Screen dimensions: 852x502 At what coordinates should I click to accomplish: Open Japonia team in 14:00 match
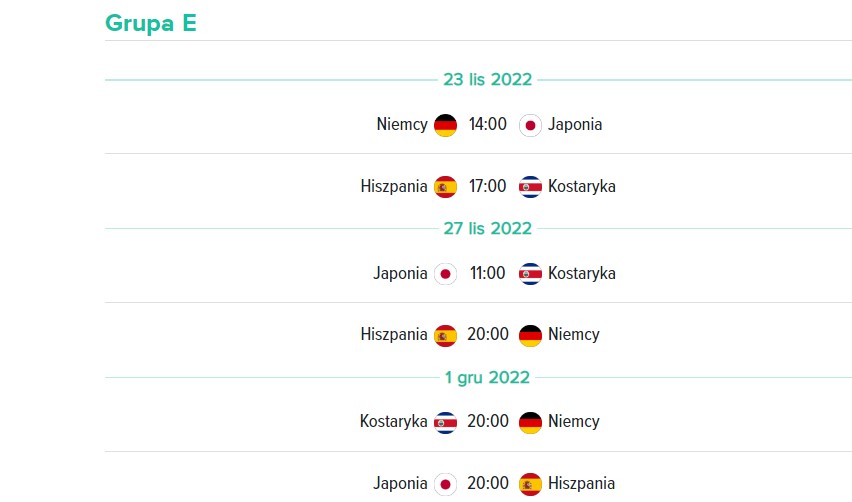(x=575, y=125)
